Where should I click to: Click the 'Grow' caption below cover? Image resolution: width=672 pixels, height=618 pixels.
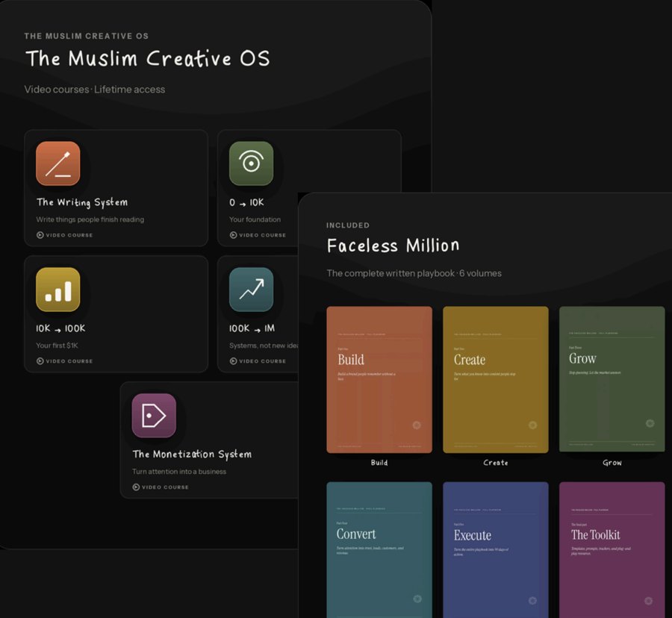coord(612,463)
